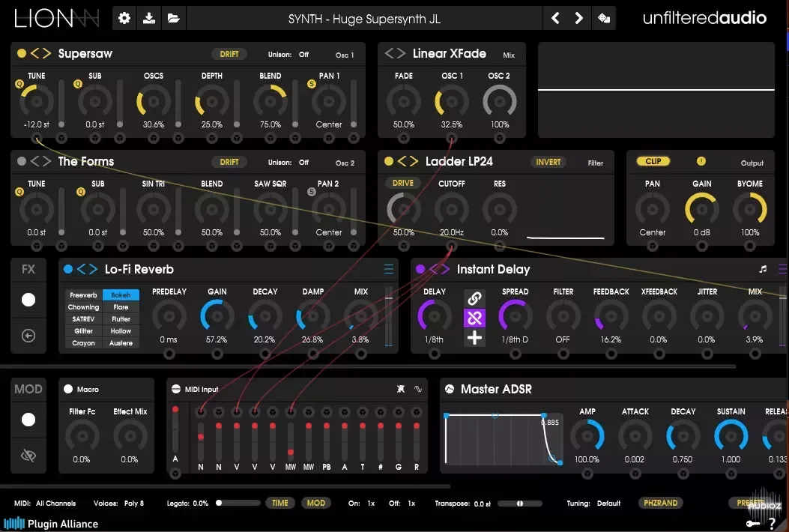
Task: Click the plus icon in Instant Delay
Action: pyautogui.click(x=474, y=338)
